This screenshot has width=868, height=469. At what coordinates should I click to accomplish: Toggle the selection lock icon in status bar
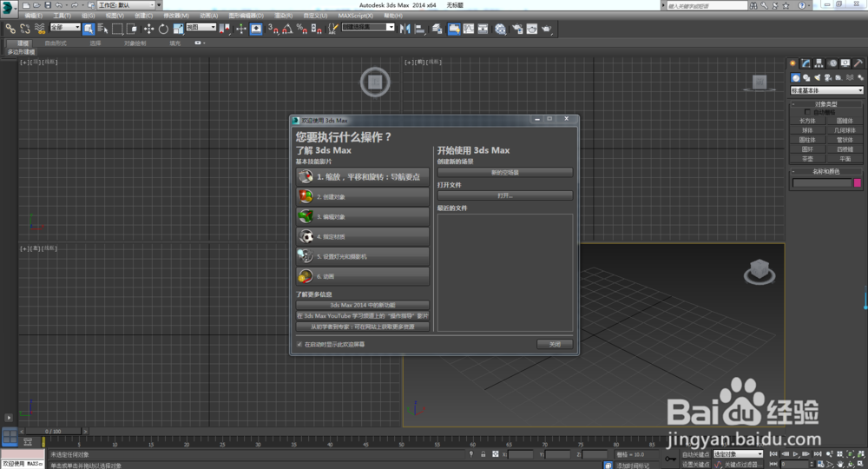click(x=483, y=454)
